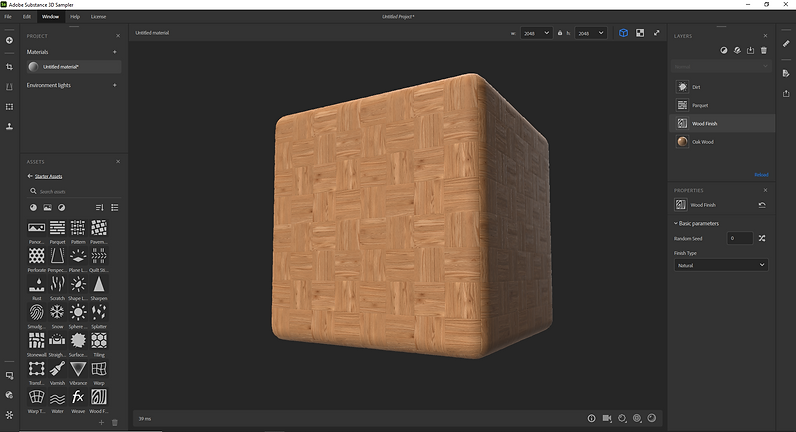Choose the Splatter filter asset
Screen dimensions: 796x432
[x=99, y=312]
